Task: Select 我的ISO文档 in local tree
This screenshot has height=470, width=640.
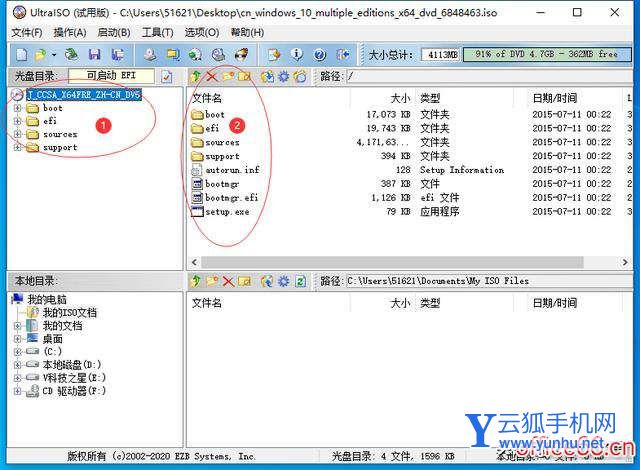Action: tap(70, 313)
